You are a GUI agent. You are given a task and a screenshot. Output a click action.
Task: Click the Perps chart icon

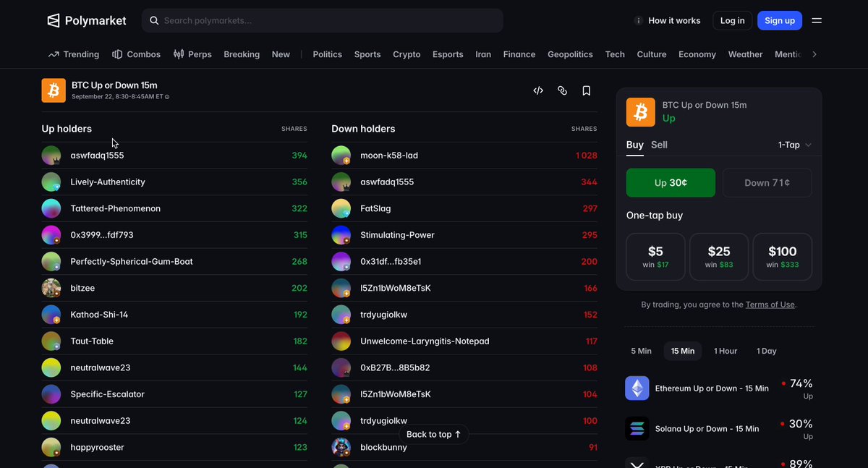tap(178, 54)
